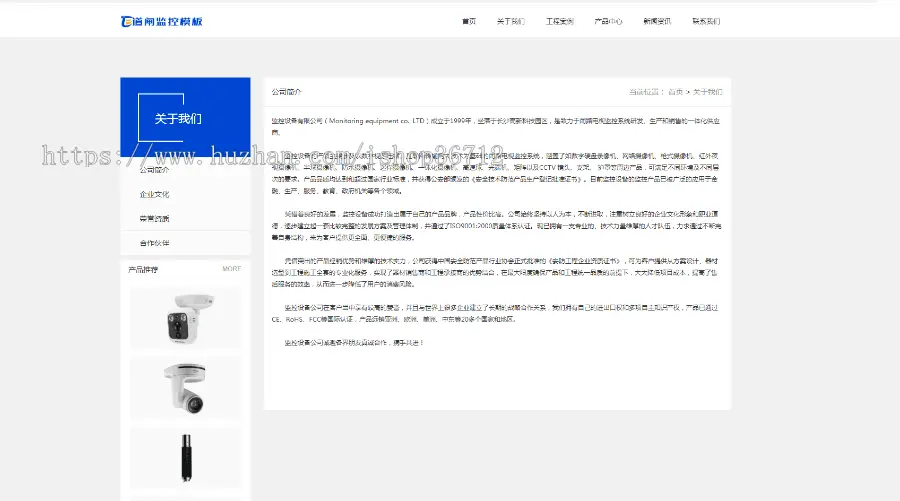
Task: Click the 公司简介 content panel heading
Action: click(x=286, y=92)
